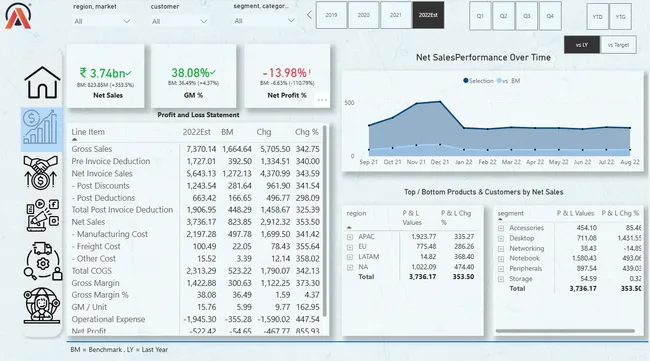Open more options ellipsis on Net Profit card

(x=322, y=100)
